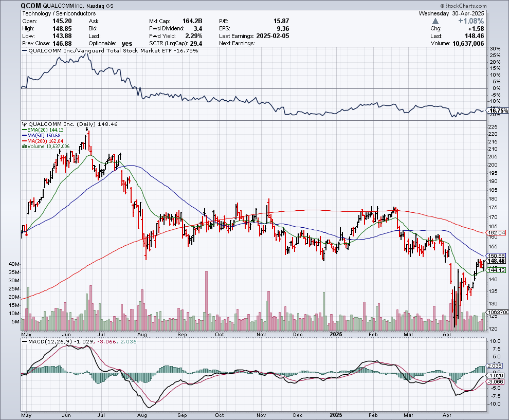Select the header Volume value 10,637,006

coord(468,44)
